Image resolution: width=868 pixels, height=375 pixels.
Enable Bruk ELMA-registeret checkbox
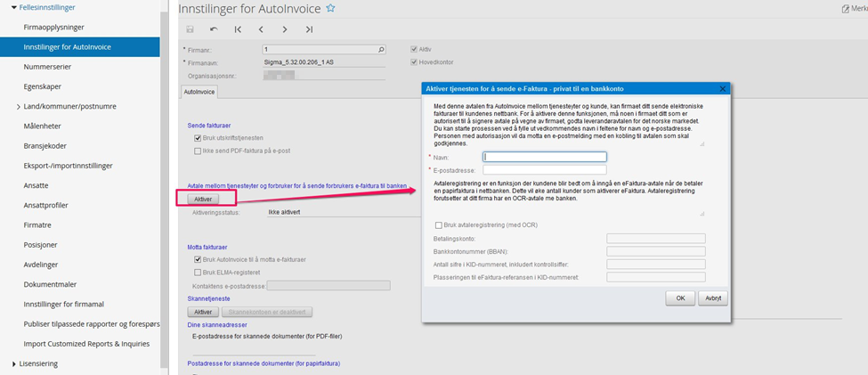(x=198, y=272)
